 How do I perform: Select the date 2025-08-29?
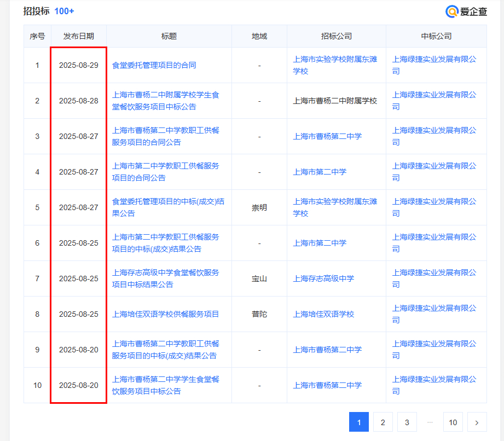[79, 65]
